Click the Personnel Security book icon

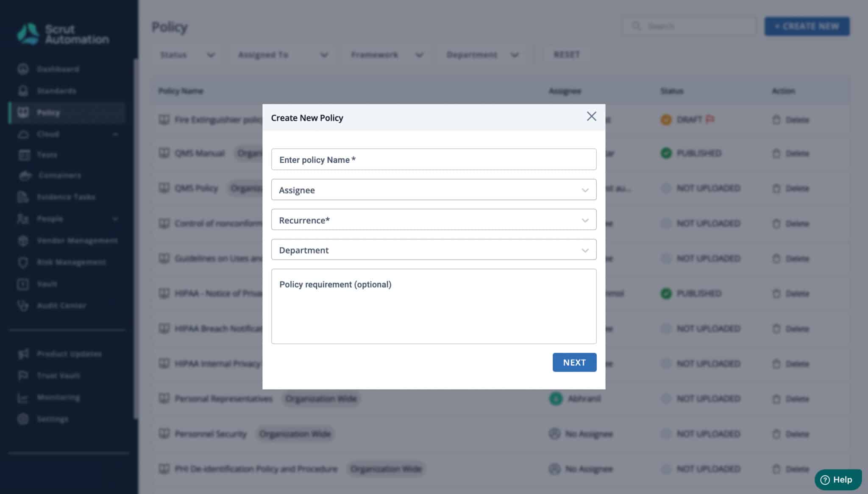(164, 434)
